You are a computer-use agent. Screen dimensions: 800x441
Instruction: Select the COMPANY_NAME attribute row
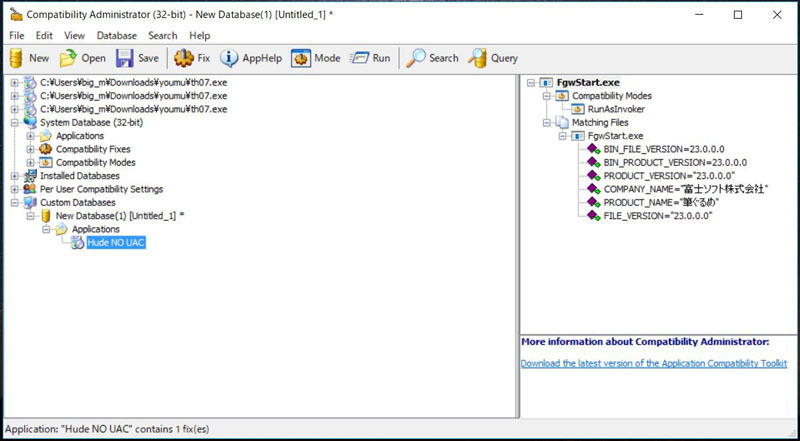coord(686,189)
